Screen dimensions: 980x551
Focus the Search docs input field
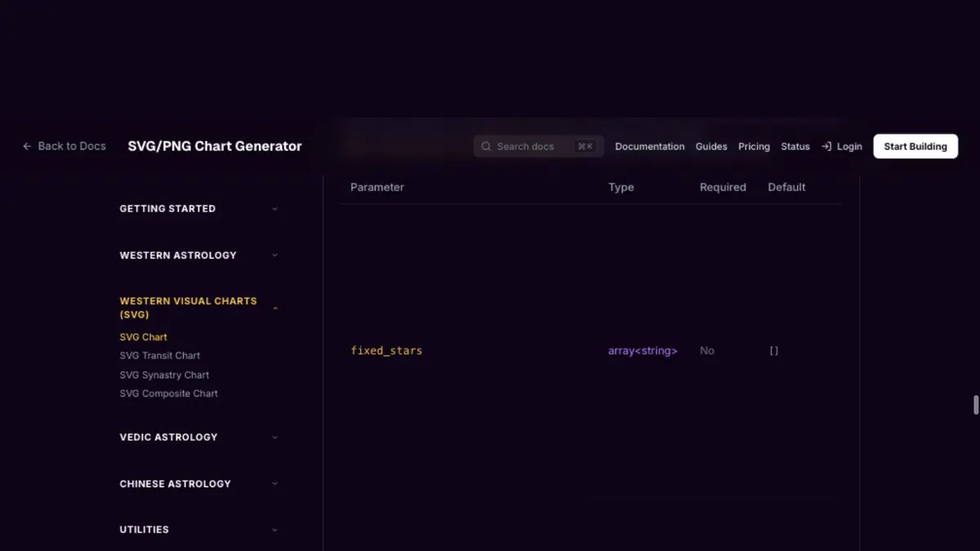(x=539, y=146)
